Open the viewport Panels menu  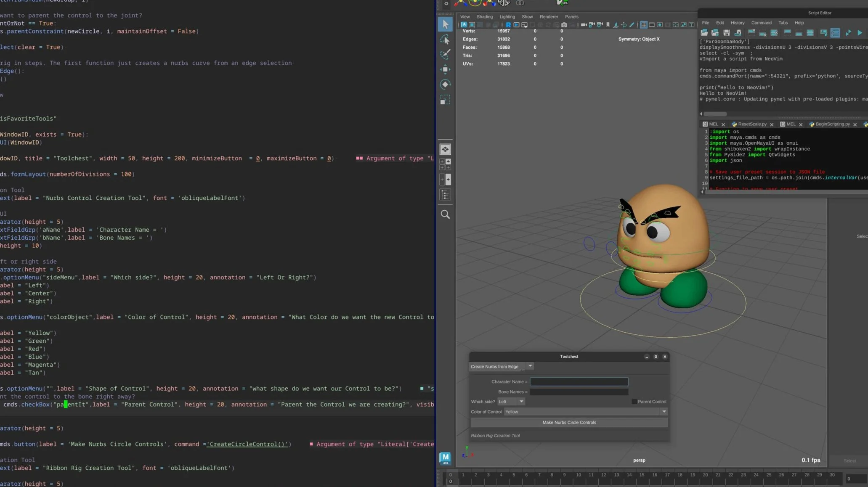click(x=571, y=17)
